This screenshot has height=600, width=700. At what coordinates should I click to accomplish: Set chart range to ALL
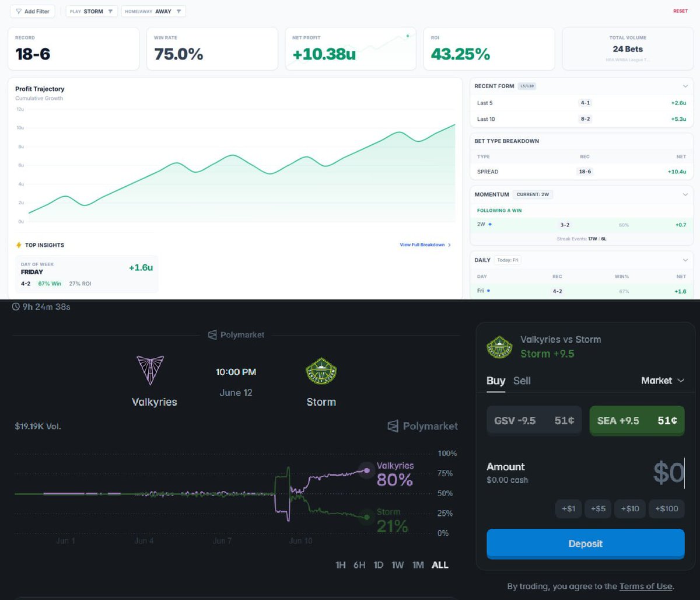[440, 565]
